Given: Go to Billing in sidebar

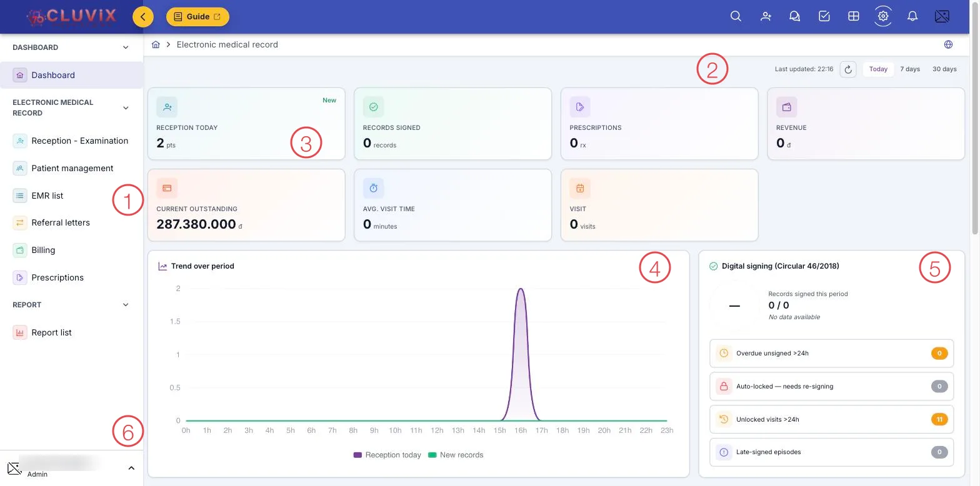Looking at the screenshot, I should [71, 250].
